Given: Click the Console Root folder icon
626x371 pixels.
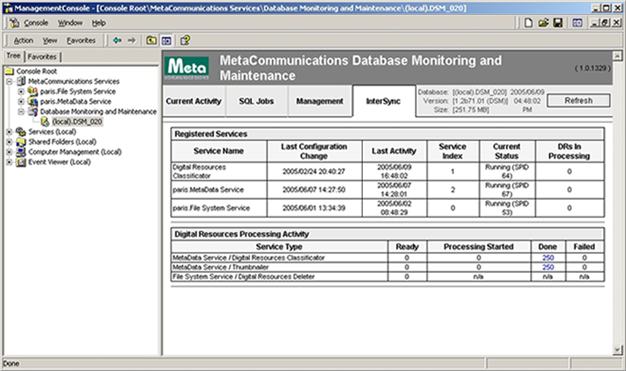Looking at the screenshot, I should pyautogui.click(x=9, y=71).
